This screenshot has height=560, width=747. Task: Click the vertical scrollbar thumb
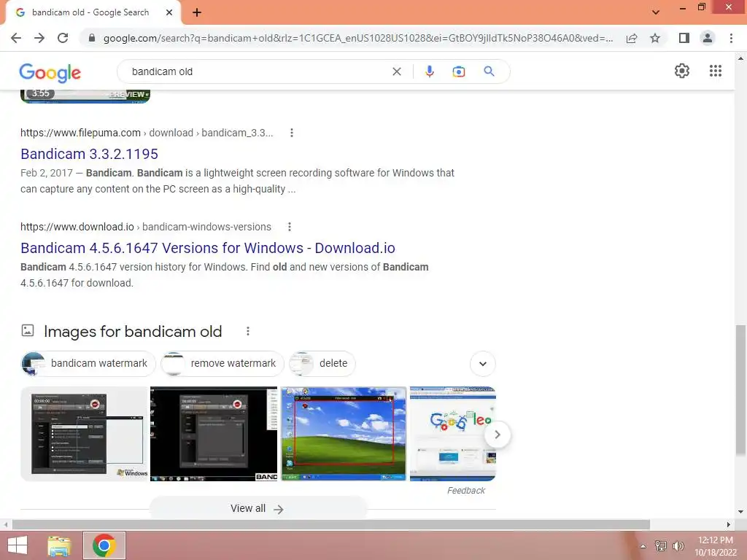click(740, 390)
